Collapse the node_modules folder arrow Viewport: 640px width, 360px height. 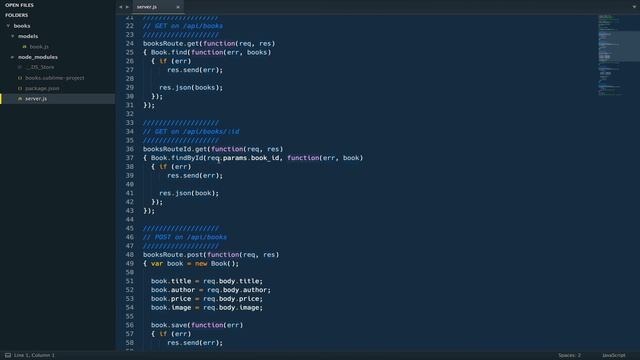tap(13, 57)
